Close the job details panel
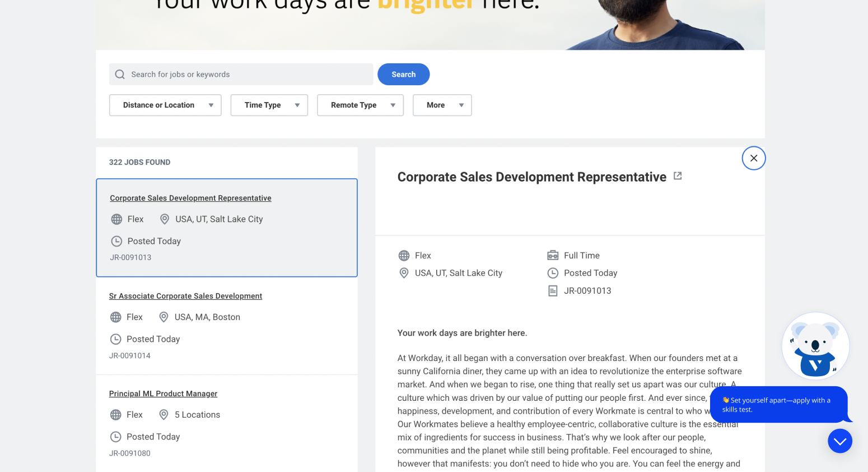 pos(754,158)
